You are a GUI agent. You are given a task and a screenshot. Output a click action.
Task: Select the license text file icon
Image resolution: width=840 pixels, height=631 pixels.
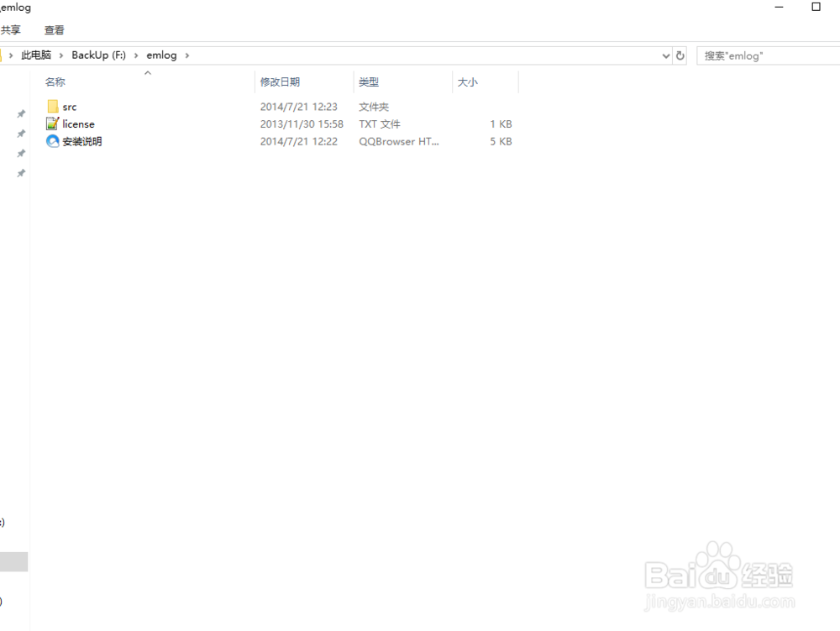pyautogui.click(x=52, y=124)
